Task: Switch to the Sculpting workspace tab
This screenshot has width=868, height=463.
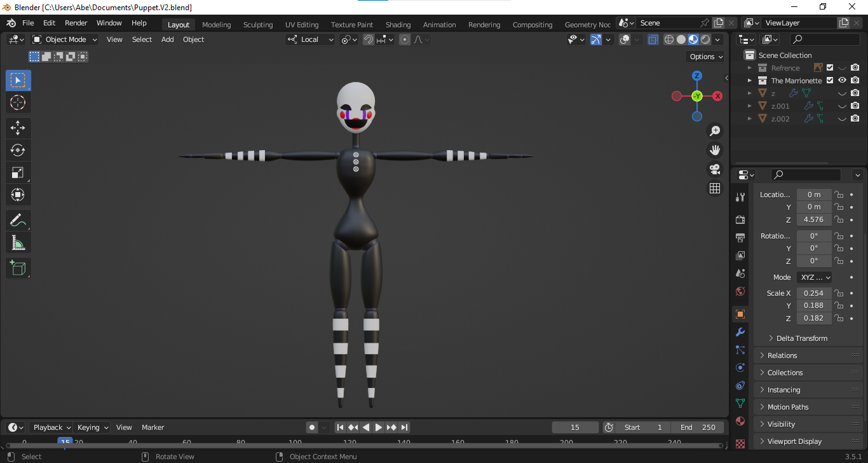Action: click(258, 25)
